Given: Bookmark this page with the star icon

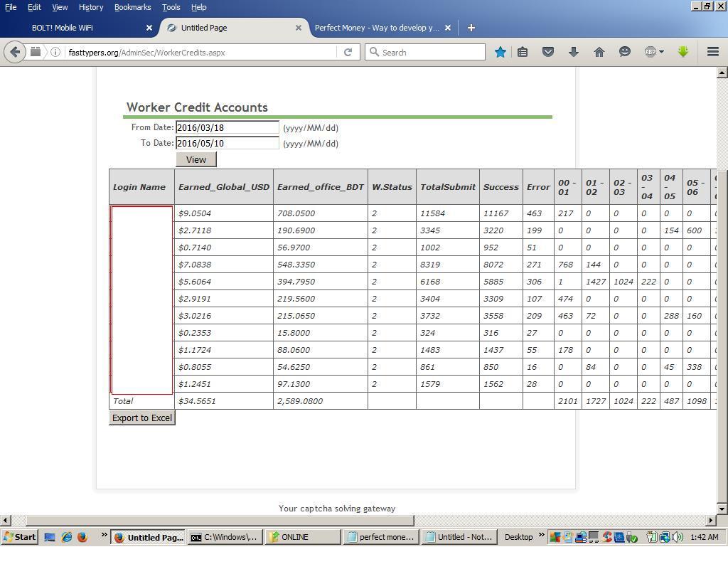Looking at the screenshot, I should click(x=500, y=52).
